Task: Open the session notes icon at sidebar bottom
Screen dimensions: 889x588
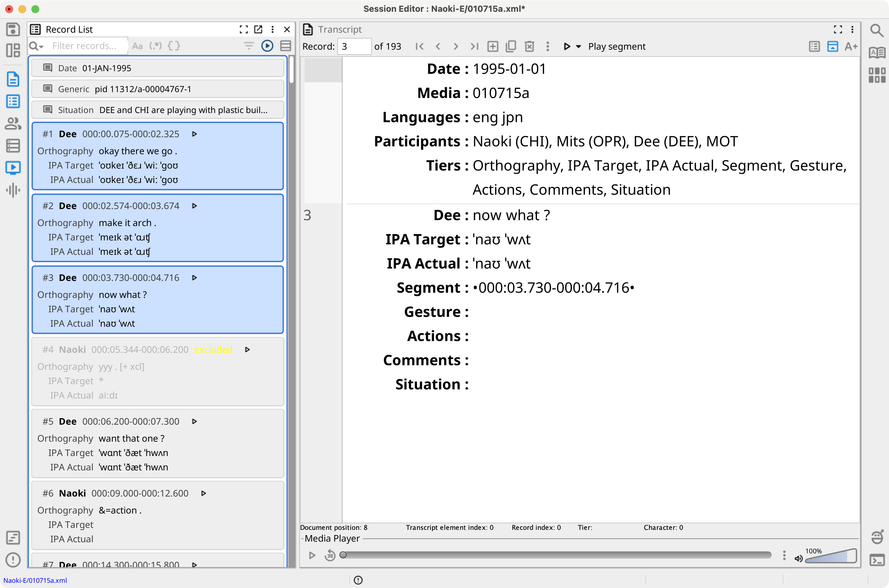Action: 13,538
